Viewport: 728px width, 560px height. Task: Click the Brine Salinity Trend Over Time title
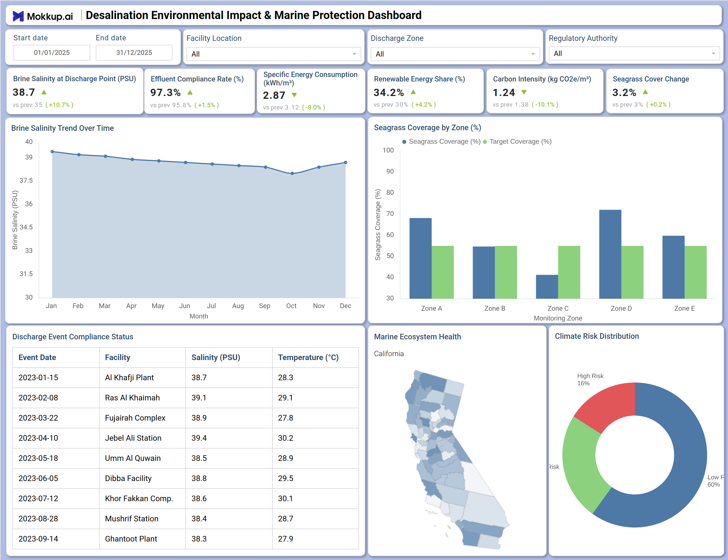click(62, 128)
